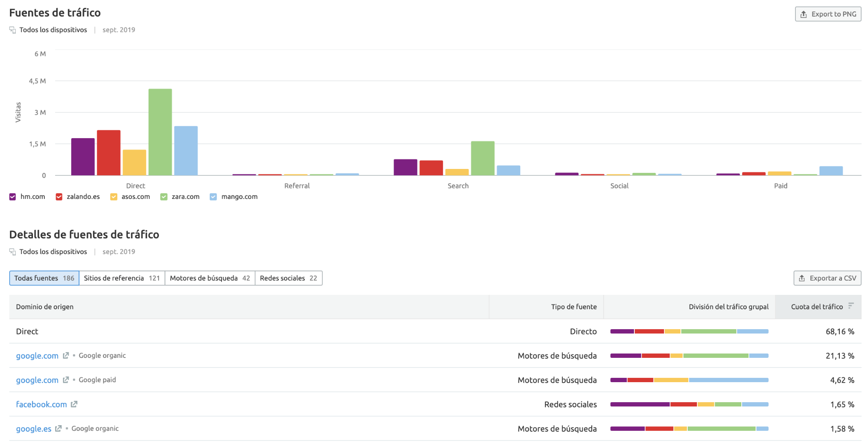Click the Direct row domain name
Viewport: 868px width, 446px height.
[27, 331]
